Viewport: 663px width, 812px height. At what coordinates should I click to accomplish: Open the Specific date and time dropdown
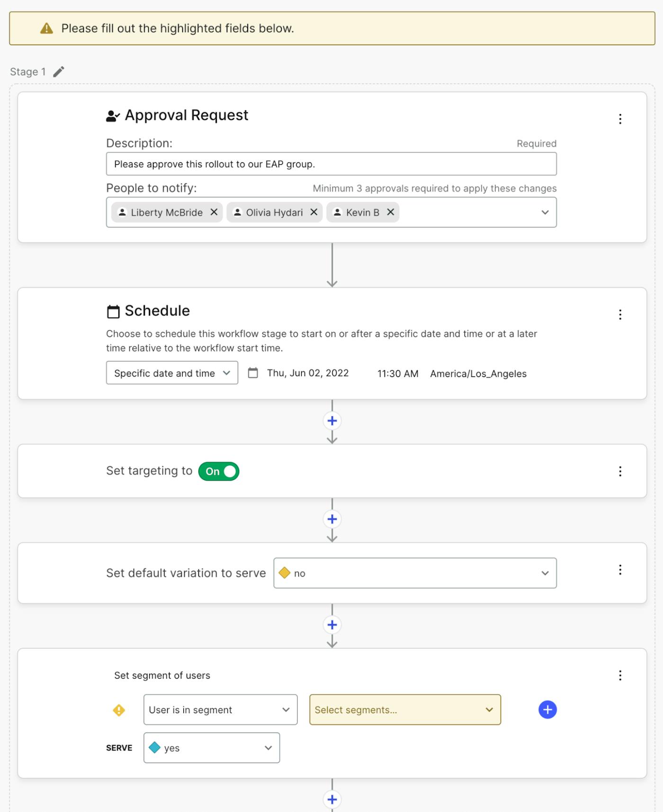[x=172, y=373]
